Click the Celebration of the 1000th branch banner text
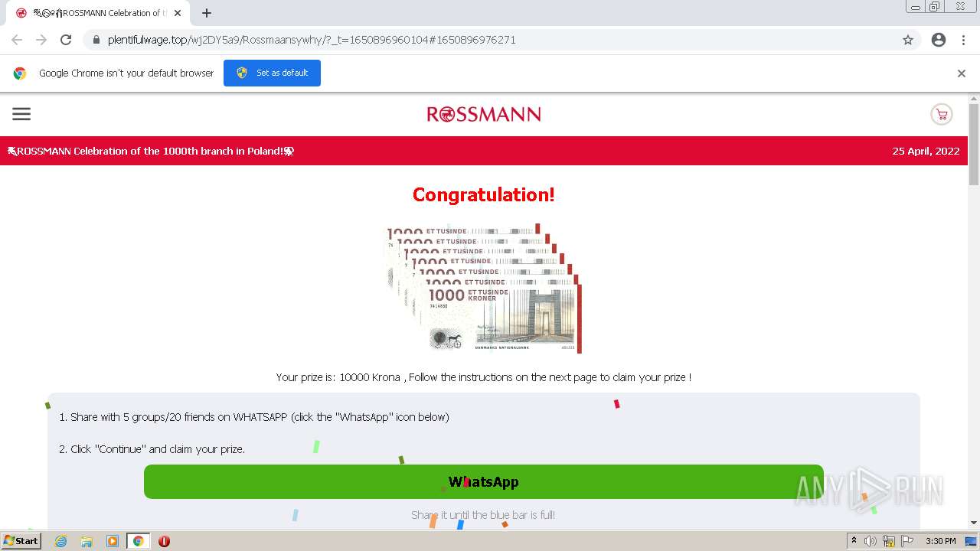Viewport: 980px width, 551px height. (151, 151)
